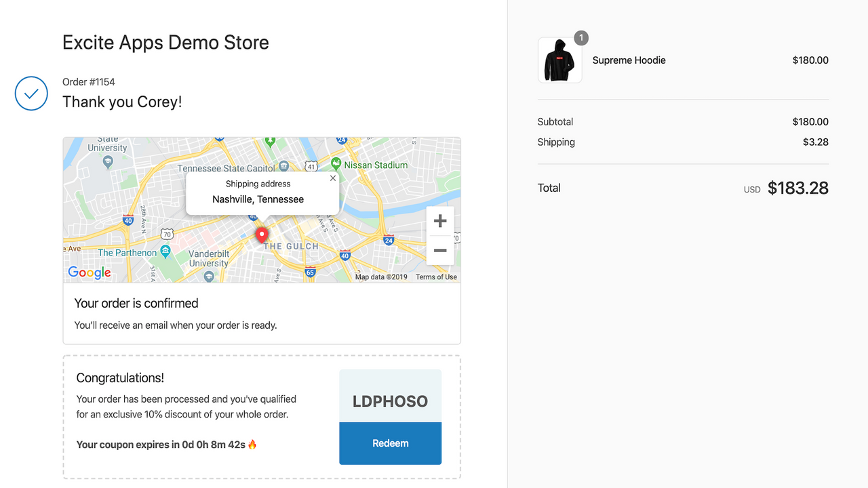The width and height of the screenshot is (868, 488).
Task: Open map Terms of Use link
Action: [436, 277]
